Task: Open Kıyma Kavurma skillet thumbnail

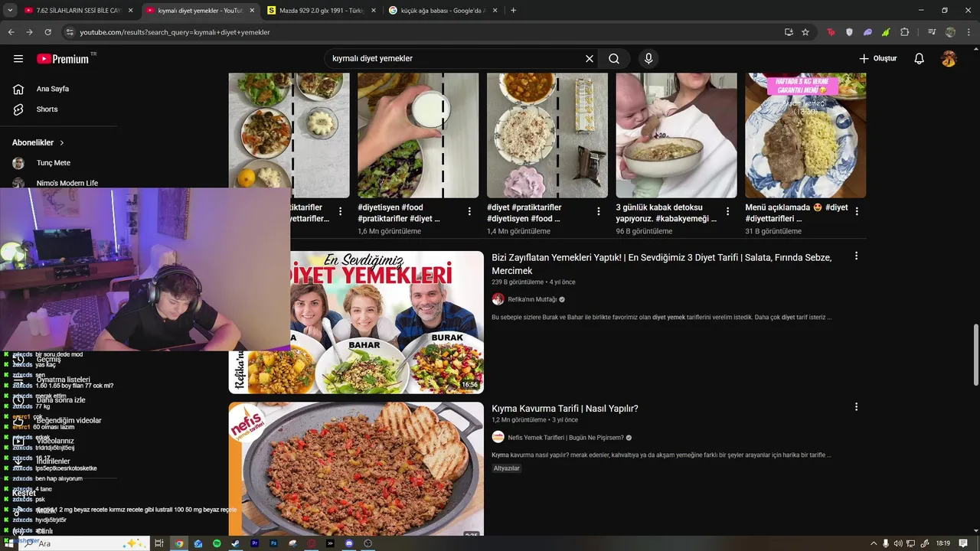Action: (x=356, y=468)
